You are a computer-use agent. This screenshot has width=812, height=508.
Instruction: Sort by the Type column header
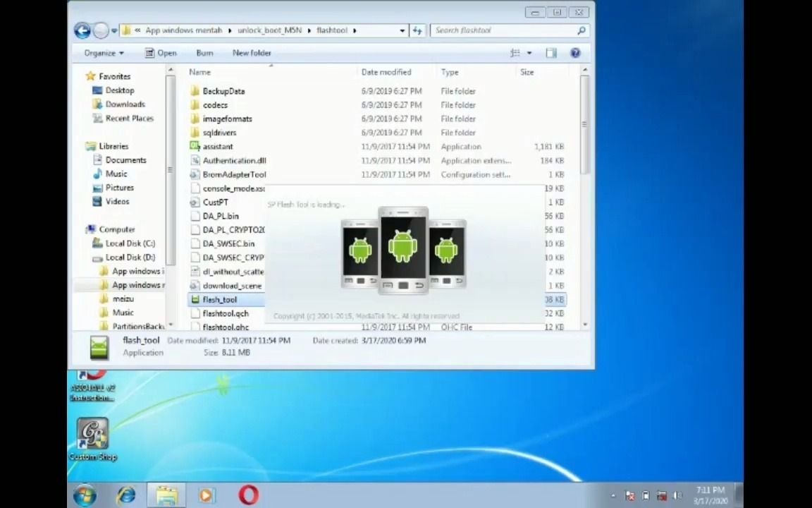(450, 72)
